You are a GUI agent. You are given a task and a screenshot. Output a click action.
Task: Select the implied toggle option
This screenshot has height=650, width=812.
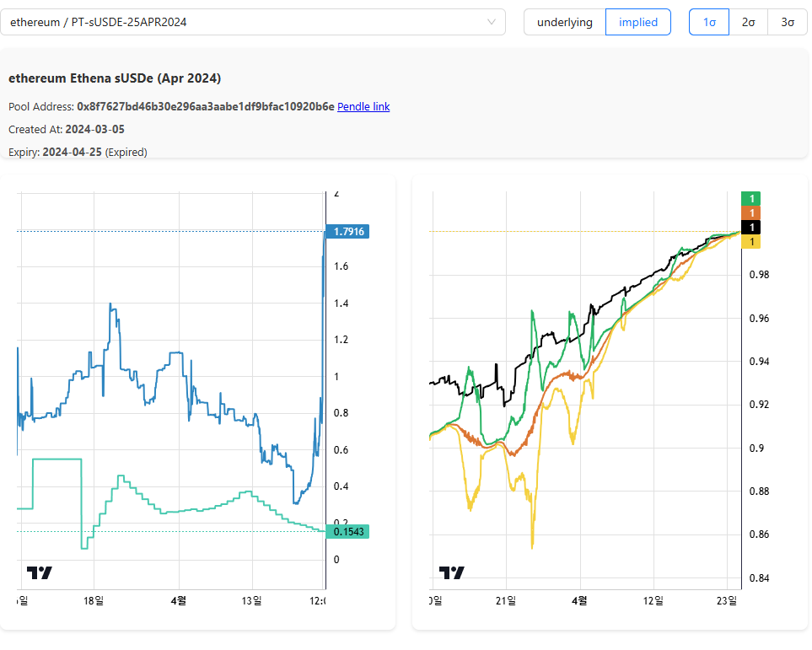[x=638, y=22]
